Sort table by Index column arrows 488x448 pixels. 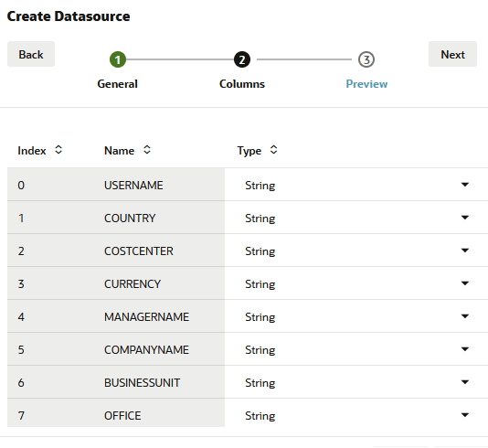(x=58, y=150)
